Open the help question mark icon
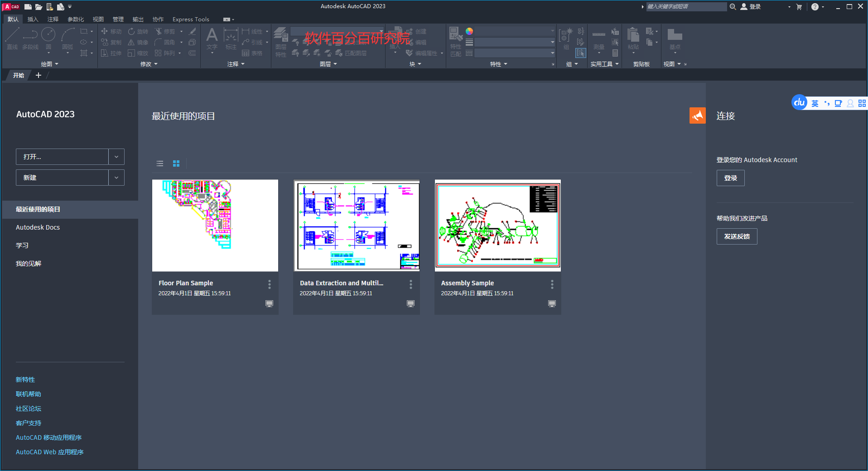Viewport: 868px width, 471px height. [815, 7]
